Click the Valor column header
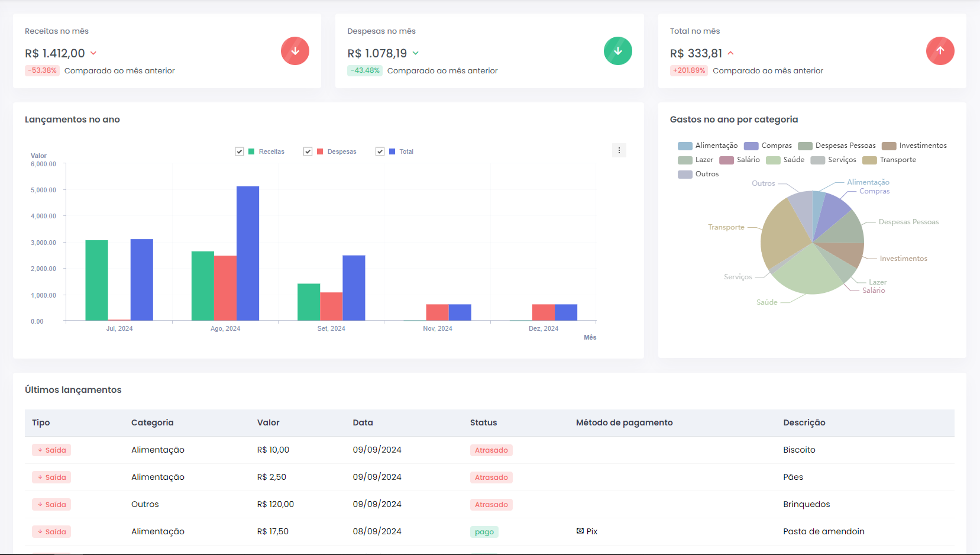This screenshot has width=980, height=555. pyautogui.click(x=268, y=422)
